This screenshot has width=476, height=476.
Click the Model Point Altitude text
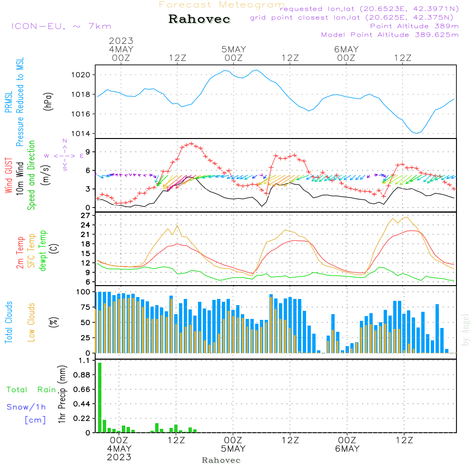tap(390, 35)
